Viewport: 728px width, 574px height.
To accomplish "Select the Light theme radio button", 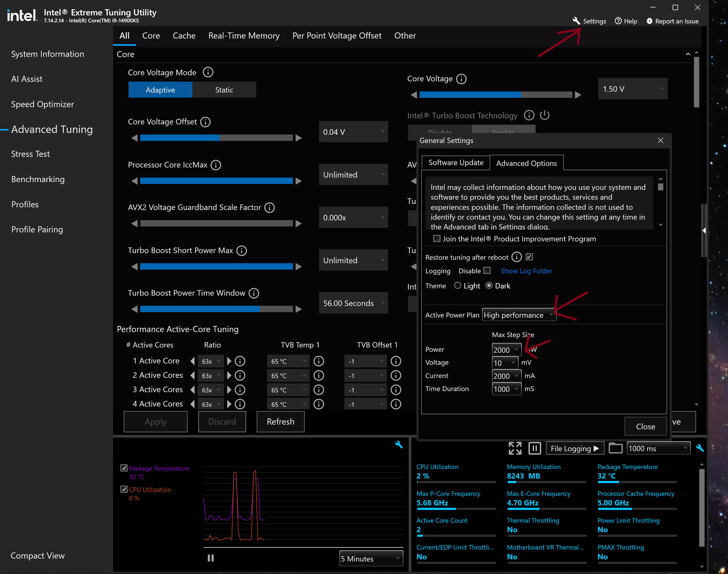I will (x=458, y=286).
